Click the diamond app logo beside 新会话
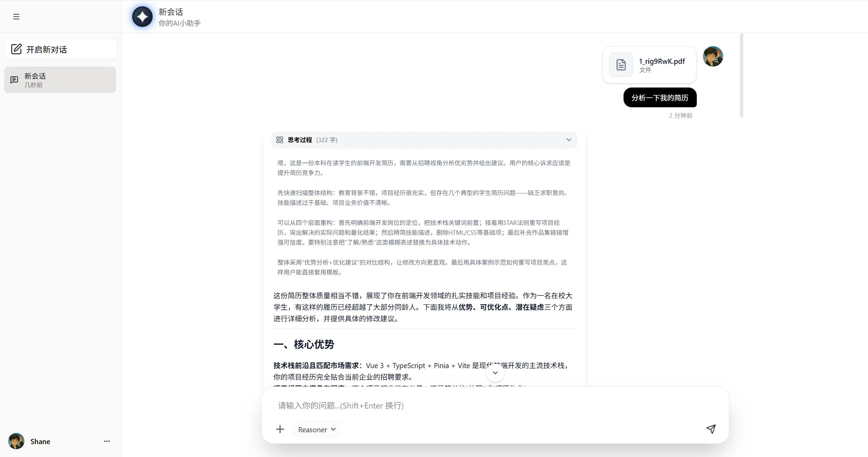 pos(142,16)
